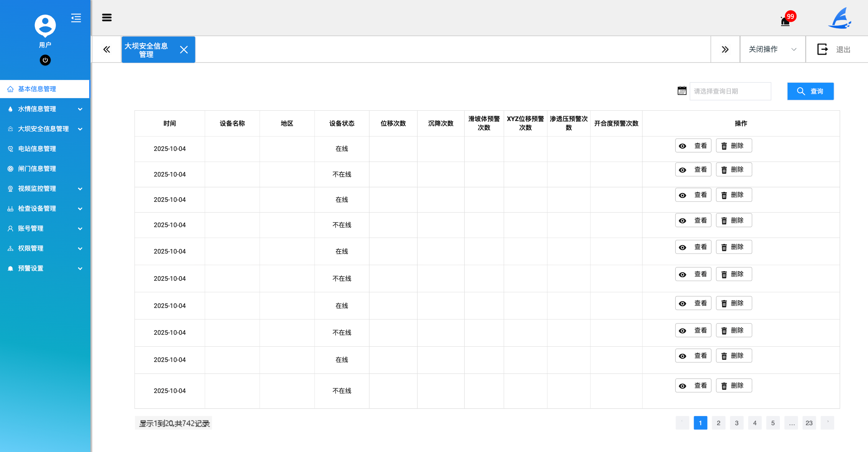The height and width of the screenshot is (452, 868).
Task: Click the user power button icon
Action: coord(45,60)
